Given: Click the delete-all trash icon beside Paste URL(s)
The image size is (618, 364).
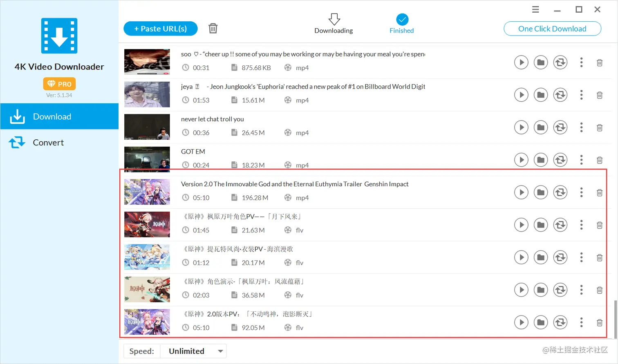Looking at the screenshot, I should [213, 28].
